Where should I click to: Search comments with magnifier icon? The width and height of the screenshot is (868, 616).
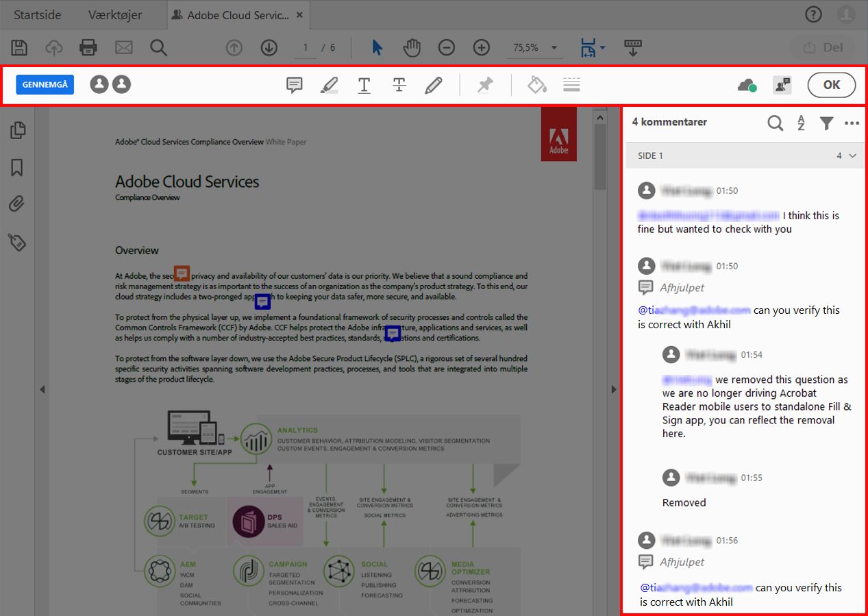pyautogui.click(x=775, y=123)
